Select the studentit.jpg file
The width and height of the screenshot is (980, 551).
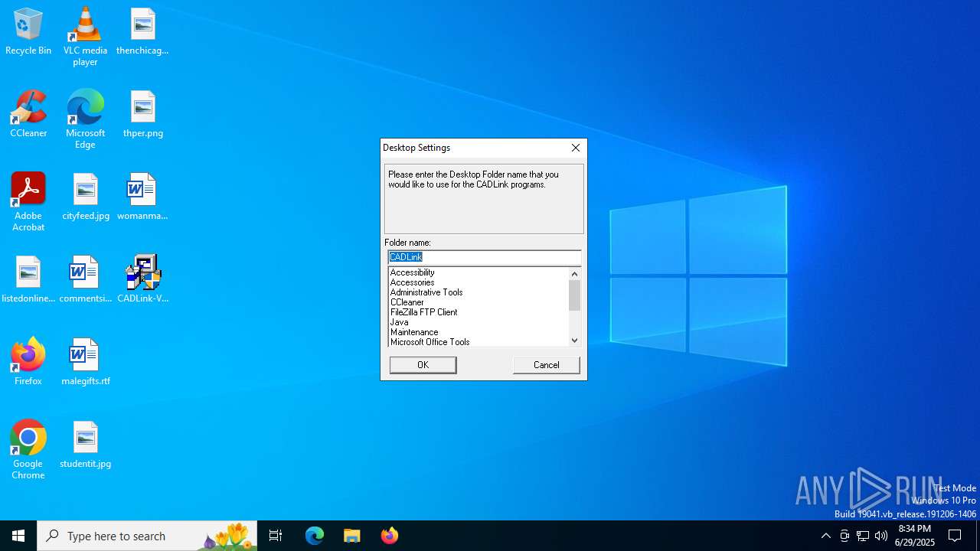click(85, 445)
